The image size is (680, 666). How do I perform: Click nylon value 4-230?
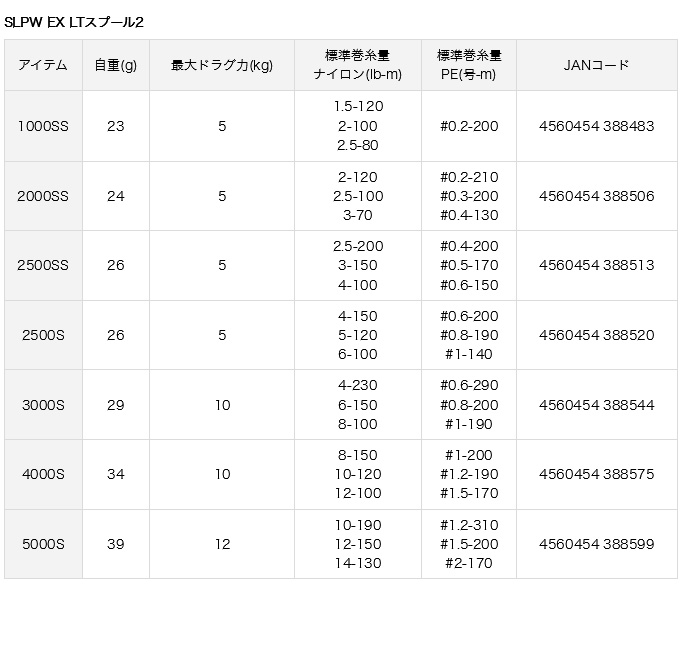click(358, 385)
